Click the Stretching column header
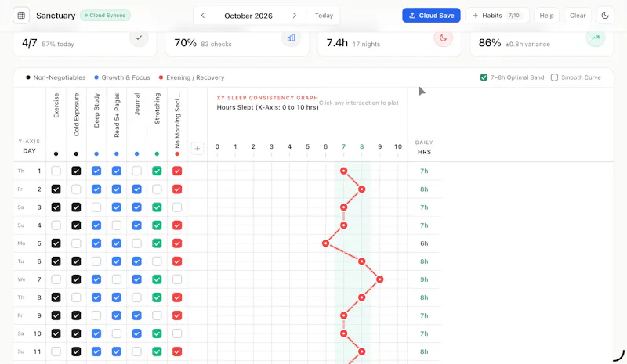Screen dimensions: 627x364 pos(157,109)
